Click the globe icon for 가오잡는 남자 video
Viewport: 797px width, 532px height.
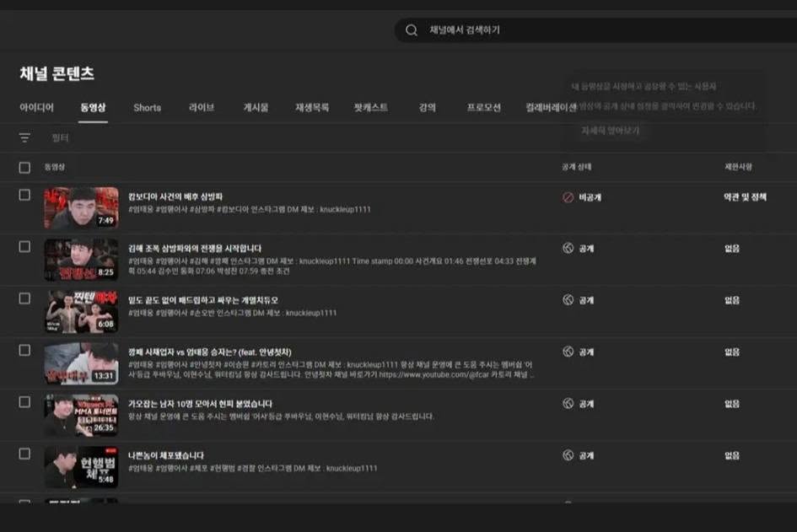(568, 404)
